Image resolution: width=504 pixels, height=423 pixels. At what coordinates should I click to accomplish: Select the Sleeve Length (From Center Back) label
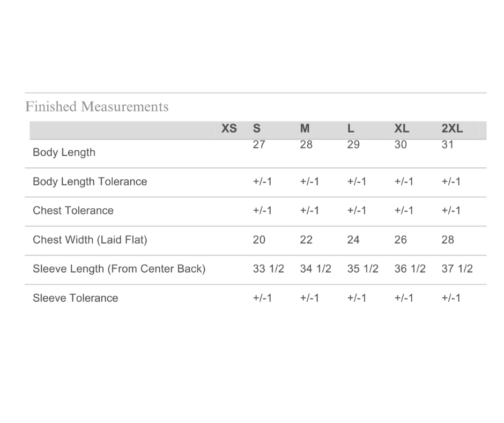pos(119,269)
